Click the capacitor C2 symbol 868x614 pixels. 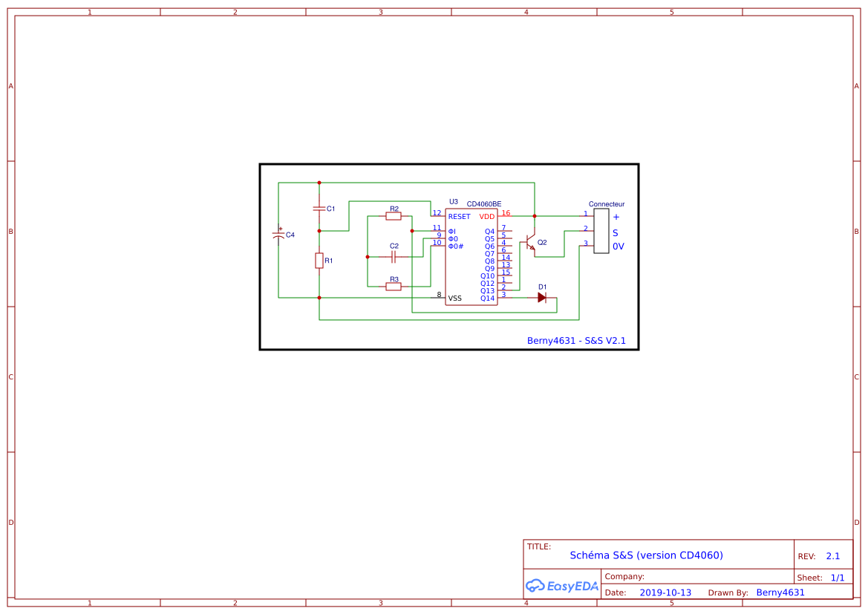(392, 256)
